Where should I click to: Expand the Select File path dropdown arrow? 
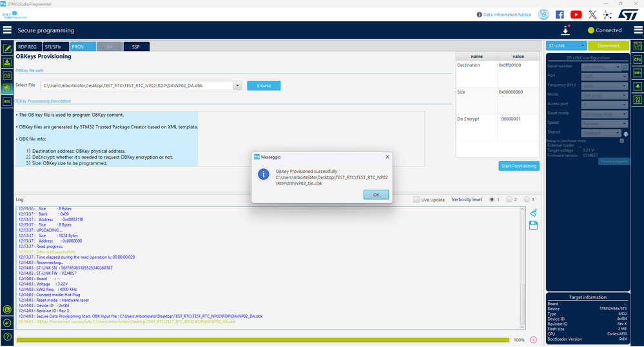click(x=237, y=86)
